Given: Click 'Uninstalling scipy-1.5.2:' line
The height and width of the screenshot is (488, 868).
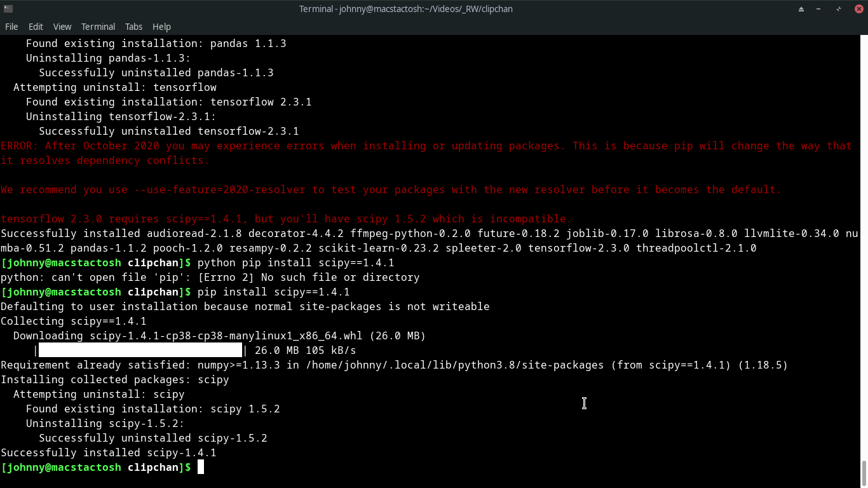Looking at the screenshot, I should pyautogui.click(x=105, y=423).
